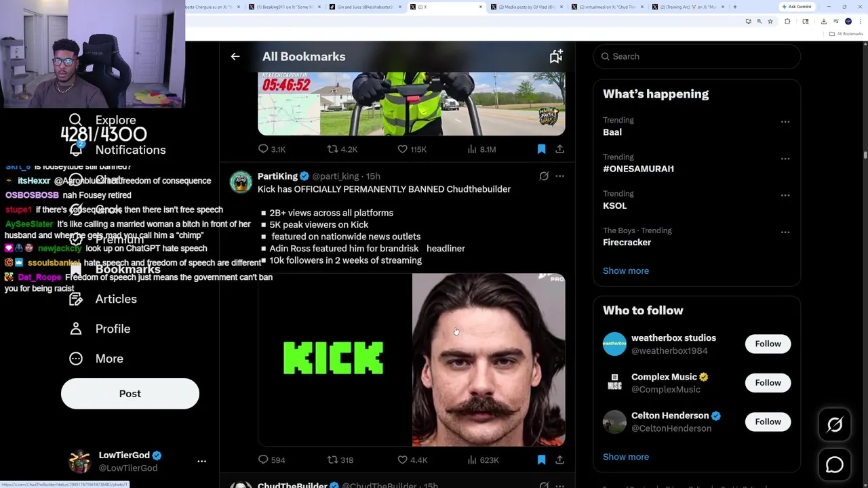Open the messages chat floating button
The image size is (868, 488).
click(835, 465)
